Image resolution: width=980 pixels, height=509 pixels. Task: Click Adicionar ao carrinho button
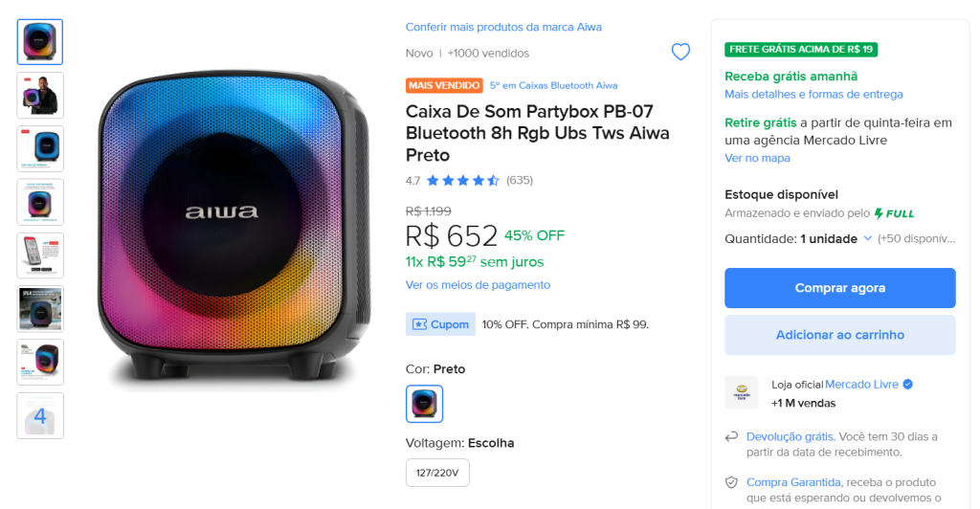pos(839,335)
